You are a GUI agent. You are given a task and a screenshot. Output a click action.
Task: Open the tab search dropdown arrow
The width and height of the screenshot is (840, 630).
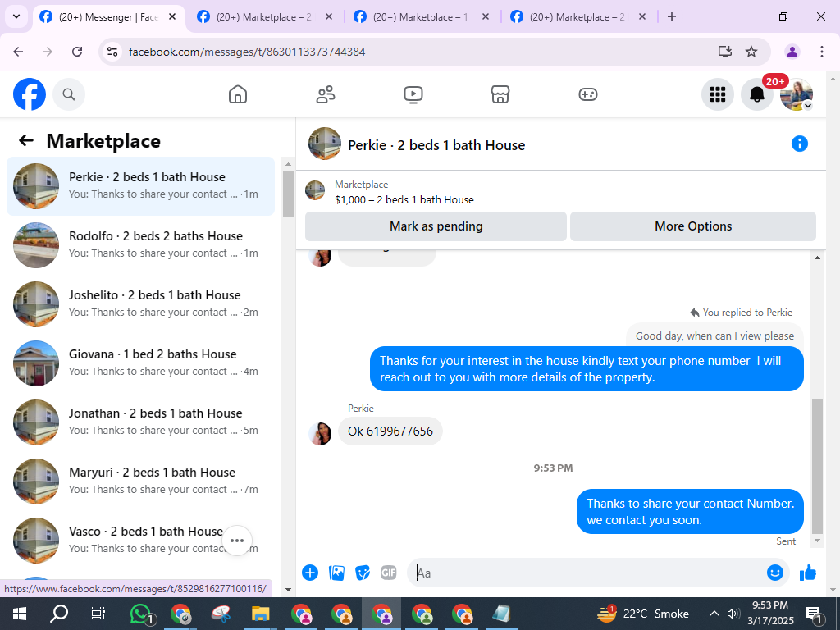click(x=16, y=16)
